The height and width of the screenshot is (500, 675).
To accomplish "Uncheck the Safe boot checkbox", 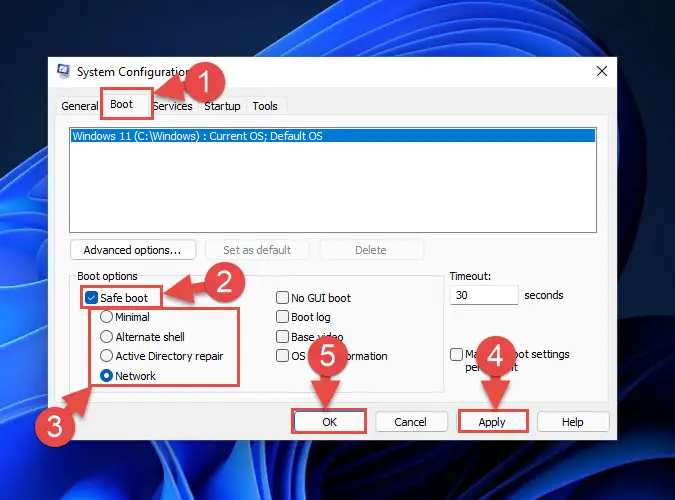I will (91, 298).
